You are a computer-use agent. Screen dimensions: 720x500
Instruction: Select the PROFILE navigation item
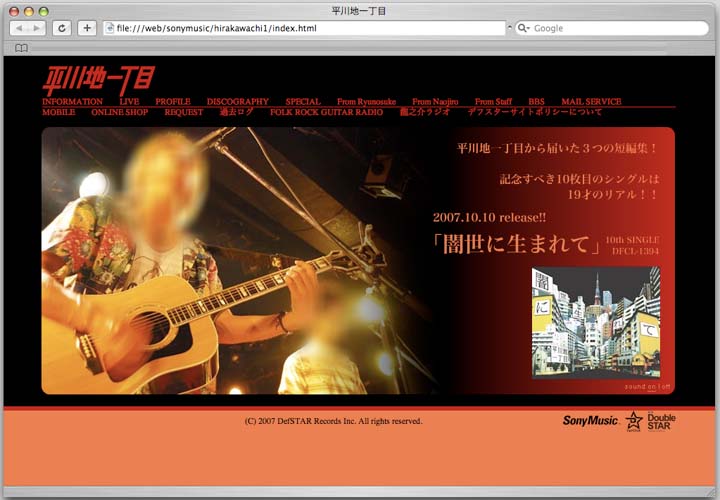click(172, 102)
